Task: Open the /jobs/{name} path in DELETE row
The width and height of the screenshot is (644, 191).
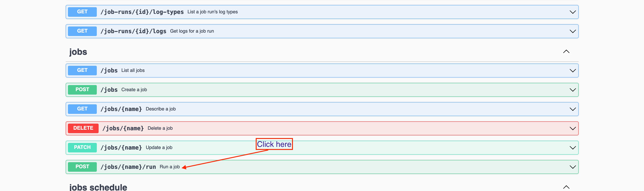Action: point(123,128)
